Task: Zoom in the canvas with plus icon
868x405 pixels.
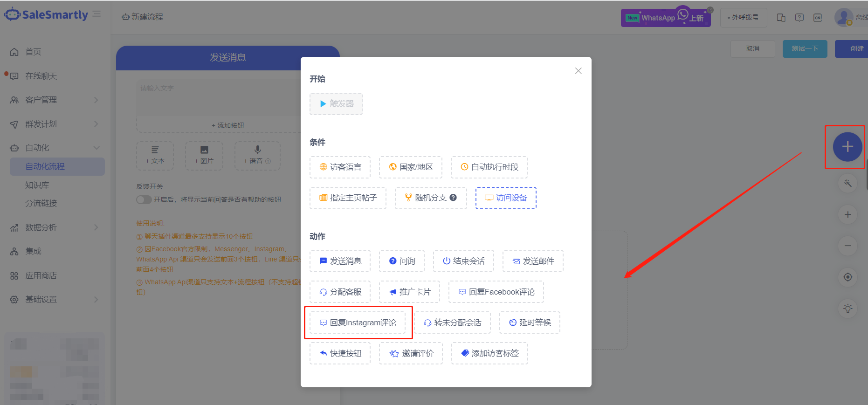Action: (847, 214)
